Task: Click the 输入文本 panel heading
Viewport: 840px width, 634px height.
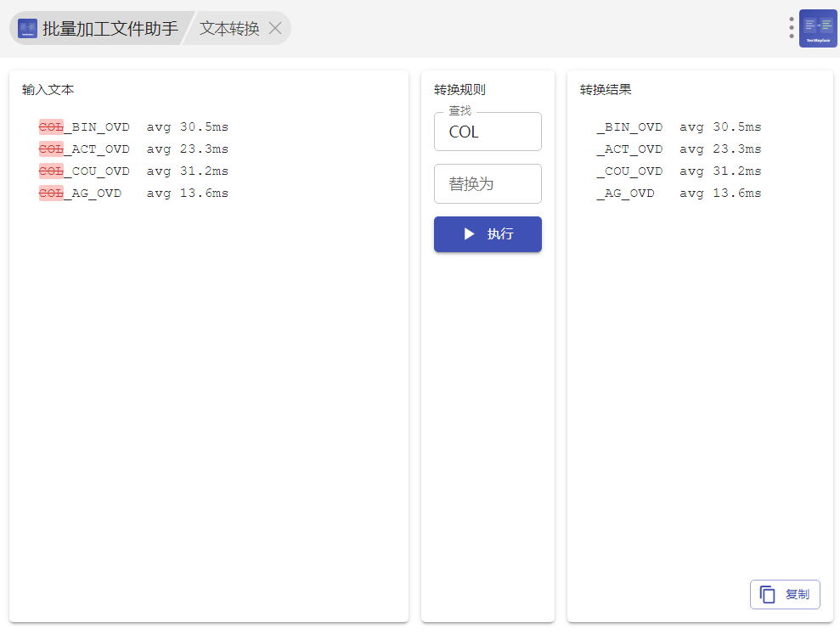Action: click(x=48, y=89)
